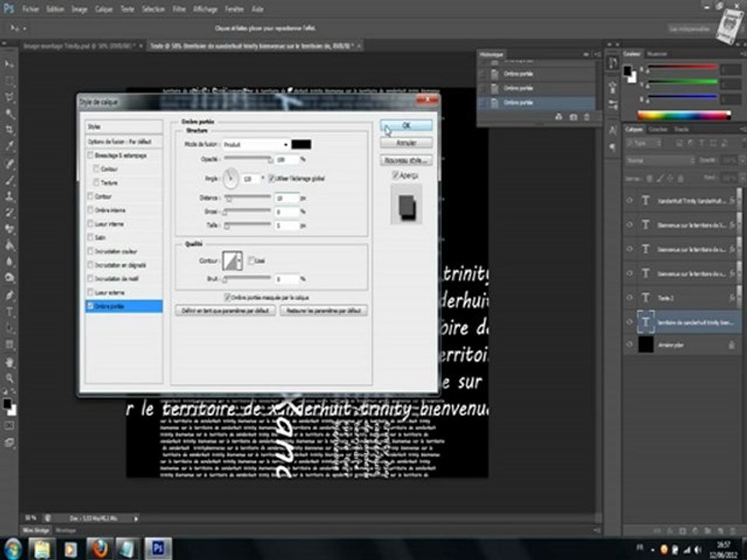Image resolution: width=747 pixels, height=560 pixels.
Task: Expand fx effects on Texte 2 layer
Action: pos(731,298)
